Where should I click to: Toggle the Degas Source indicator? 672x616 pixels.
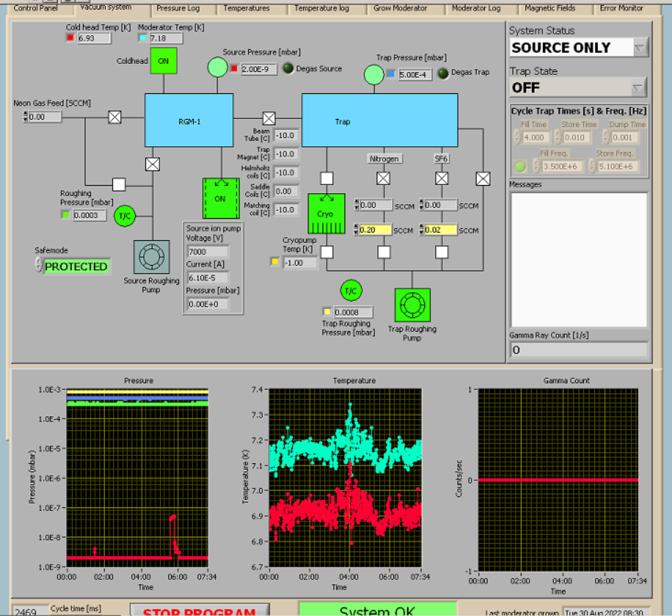click(289, 69)
